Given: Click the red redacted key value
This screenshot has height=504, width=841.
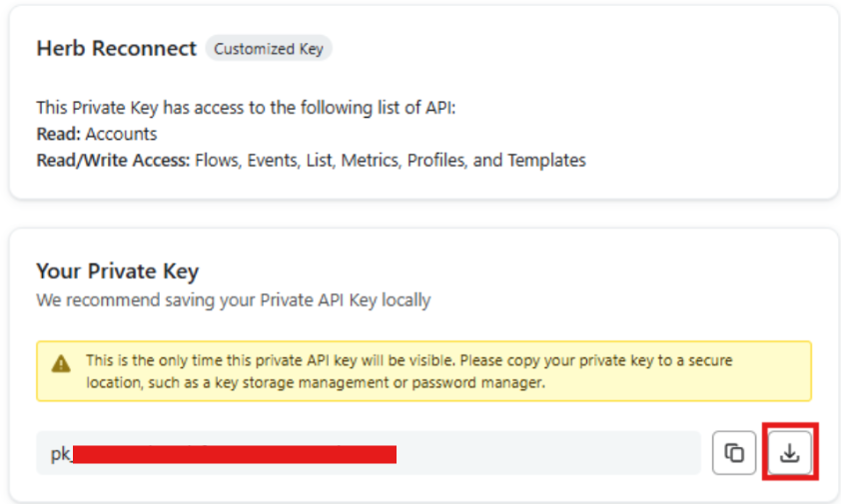Looking at the screenshot, I should pos(235,455).
